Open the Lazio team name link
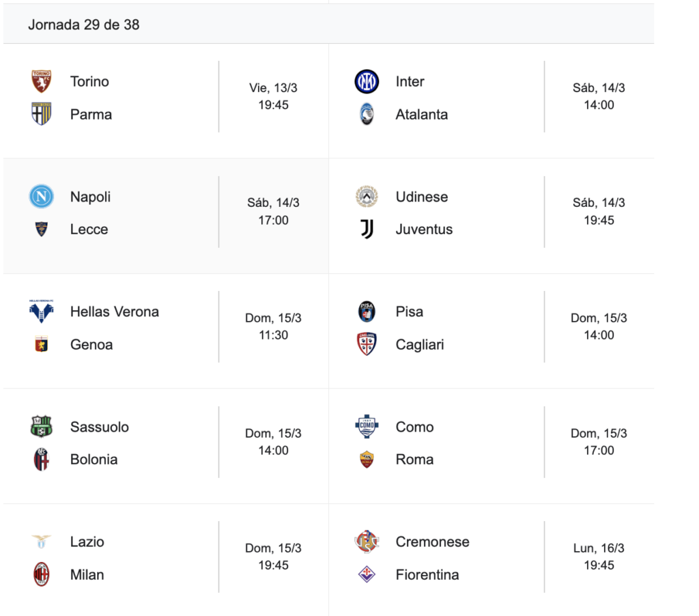The height and width of the screenshot is (616, 699). tap(87, 542)
